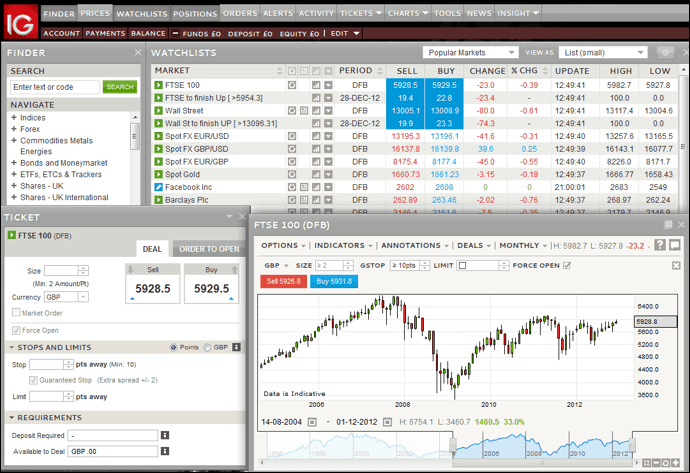690x473 pixels.
Task: Open the Positions tab
Action: [195, 14]
